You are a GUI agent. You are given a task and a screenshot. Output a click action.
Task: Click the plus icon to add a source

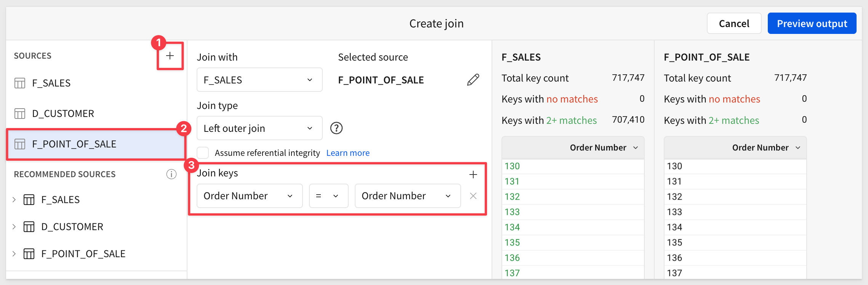point(170,56)
